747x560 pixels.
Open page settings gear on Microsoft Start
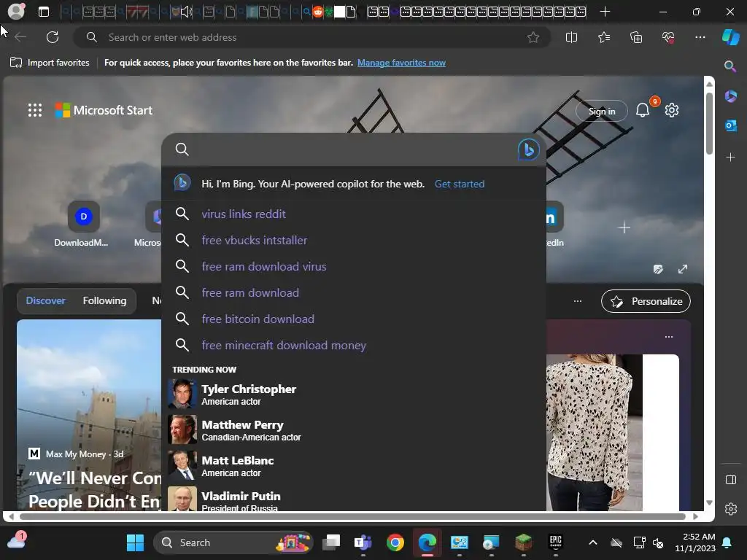(x=672, y=111)
